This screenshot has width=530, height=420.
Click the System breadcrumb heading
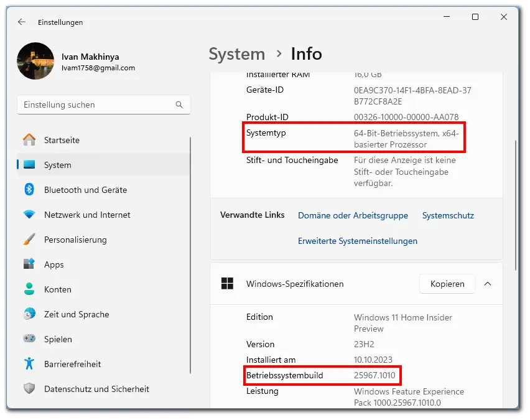point(237,54)
